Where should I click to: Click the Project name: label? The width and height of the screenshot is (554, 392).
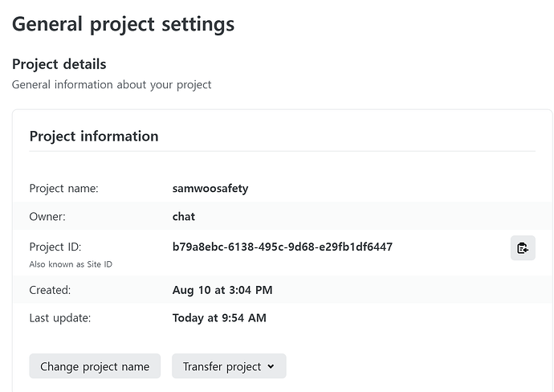pyautogui.click(x=63, y=189)
